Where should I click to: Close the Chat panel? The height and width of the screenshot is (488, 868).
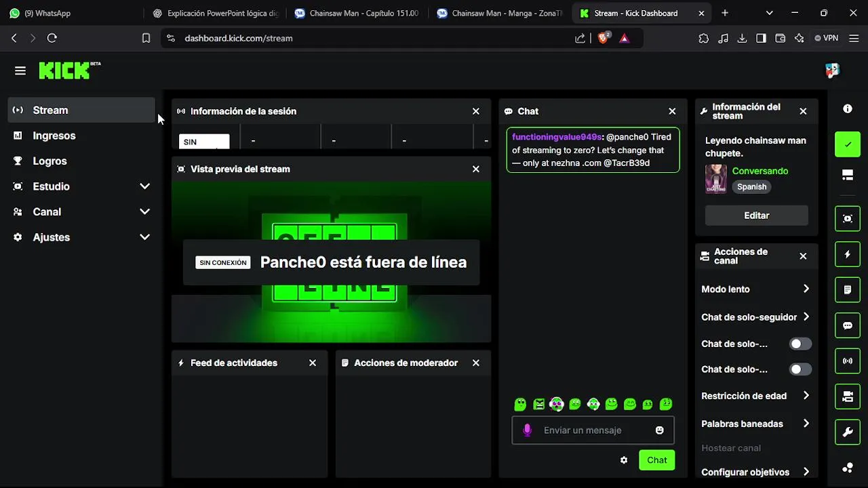click(x=672, y=111)
